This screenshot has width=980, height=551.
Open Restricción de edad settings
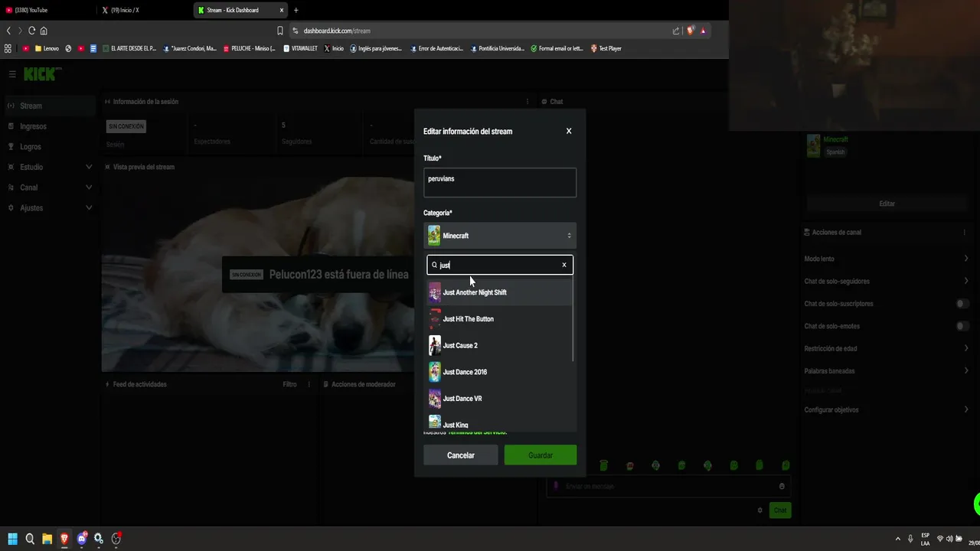coord(887,348)
